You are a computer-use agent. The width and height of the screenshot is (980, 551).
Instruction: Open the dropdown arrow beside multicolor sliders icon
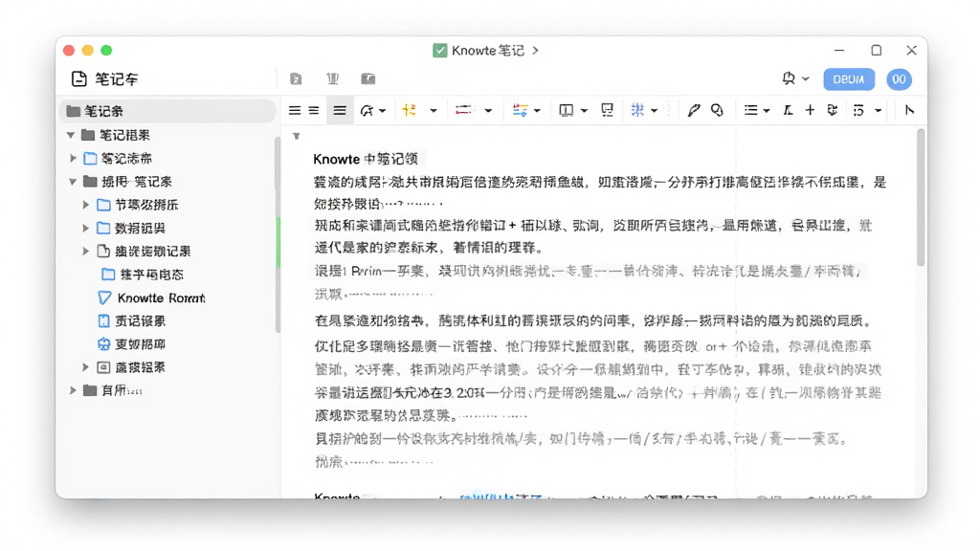(537, 111)
